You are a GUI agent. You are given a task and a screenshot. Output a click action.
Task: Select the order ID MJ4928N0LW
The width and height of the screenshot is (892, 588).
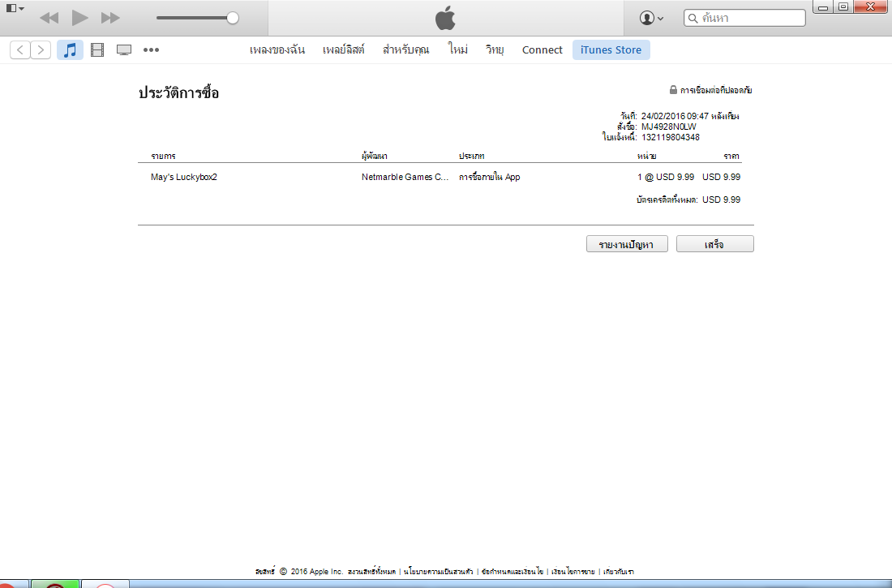coord(668,127)
